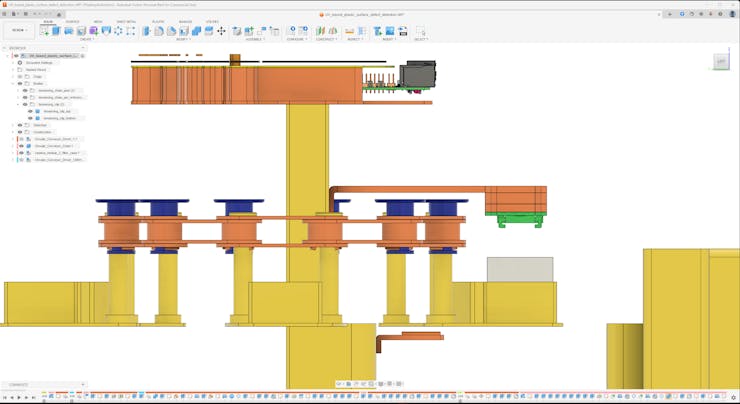
Task: Toggle visibility of the Bodies folder
Action: (19, 83)
